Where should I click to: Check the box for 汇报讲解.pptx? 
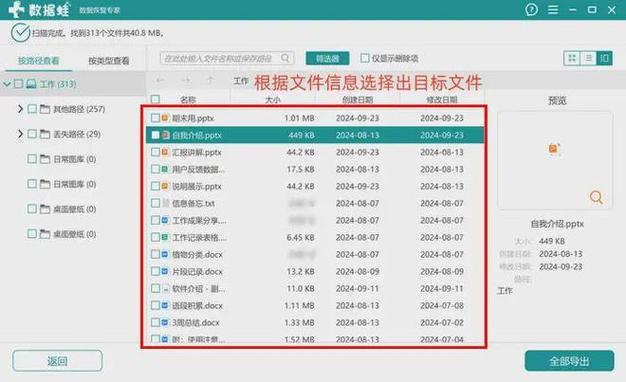(155, 152)
